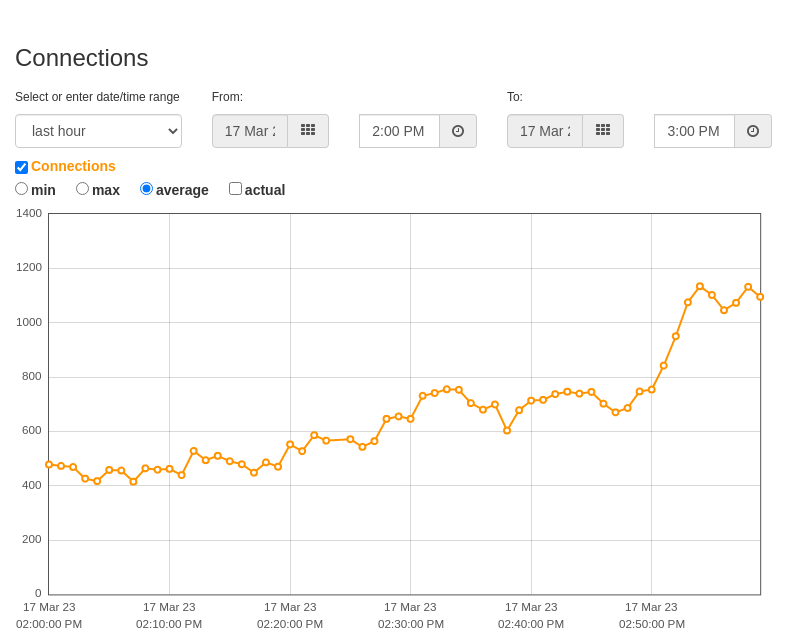Select the average radio button

pos(146,189)
